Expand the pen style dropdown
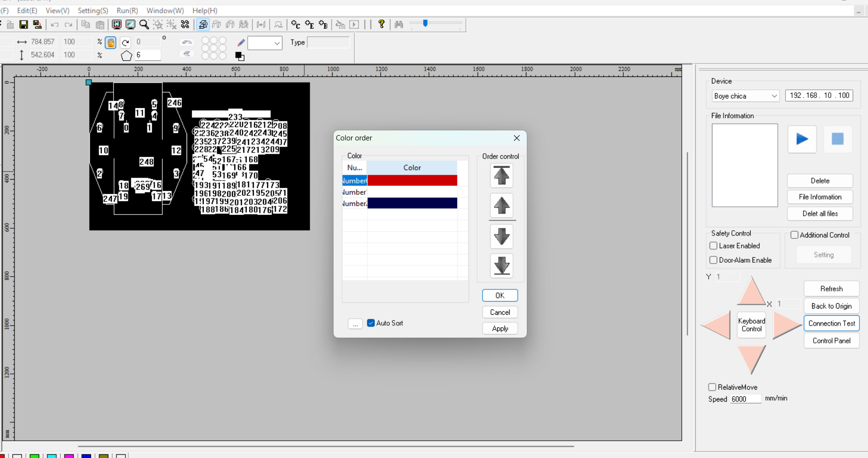868x458 pixels. coord(265,43)
